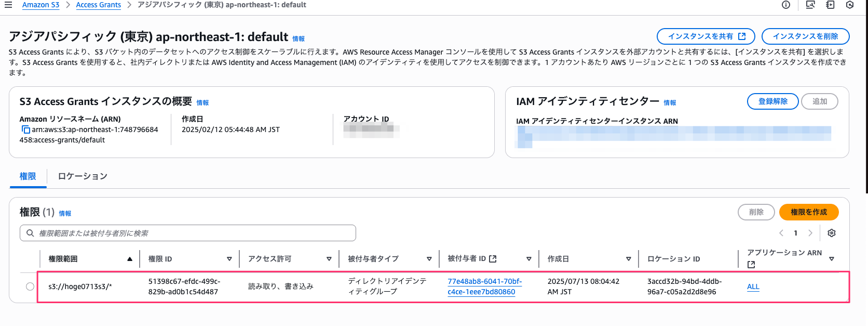Click the 削除 button above the table

click(x=756, y=212)
